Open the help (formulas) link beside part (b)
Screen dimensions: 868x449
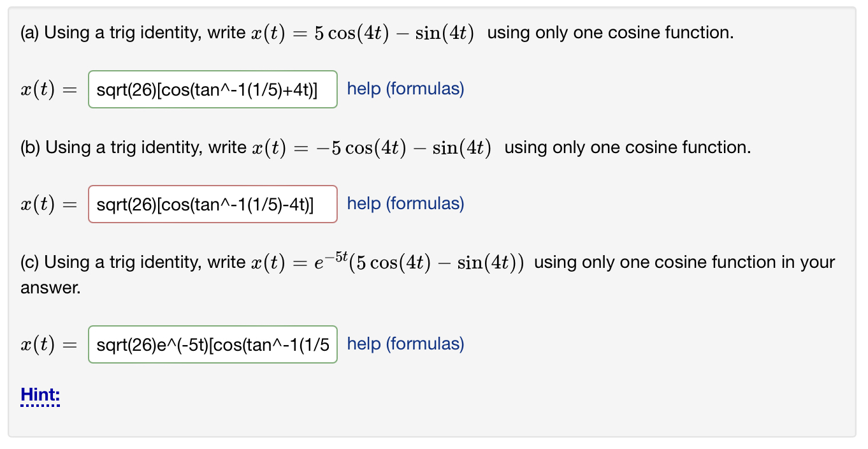point(405,203)
